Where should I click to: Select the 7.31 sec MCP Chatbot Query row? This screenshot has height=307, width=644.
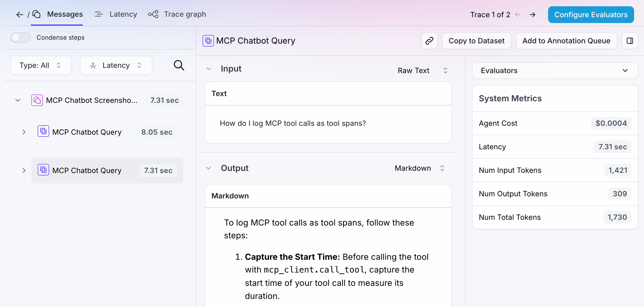pyautogui.click(x=107, y=170)
